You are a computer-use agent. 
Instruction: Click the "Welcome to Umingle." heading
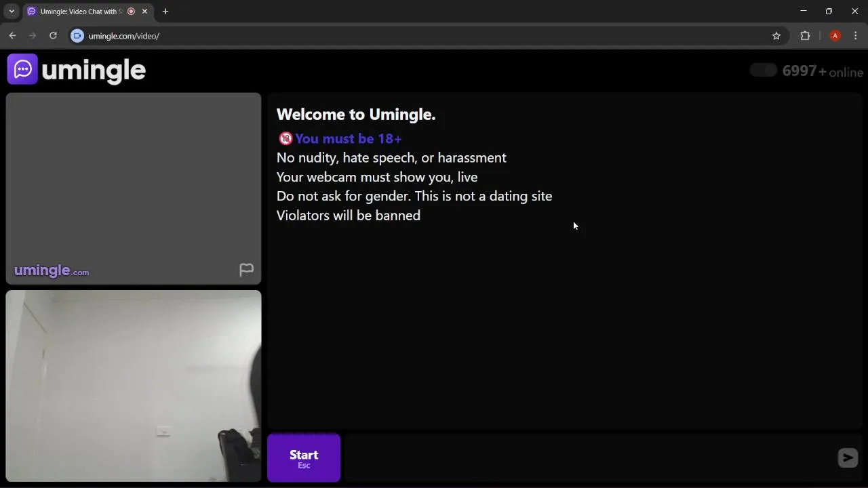pos(356,114)
